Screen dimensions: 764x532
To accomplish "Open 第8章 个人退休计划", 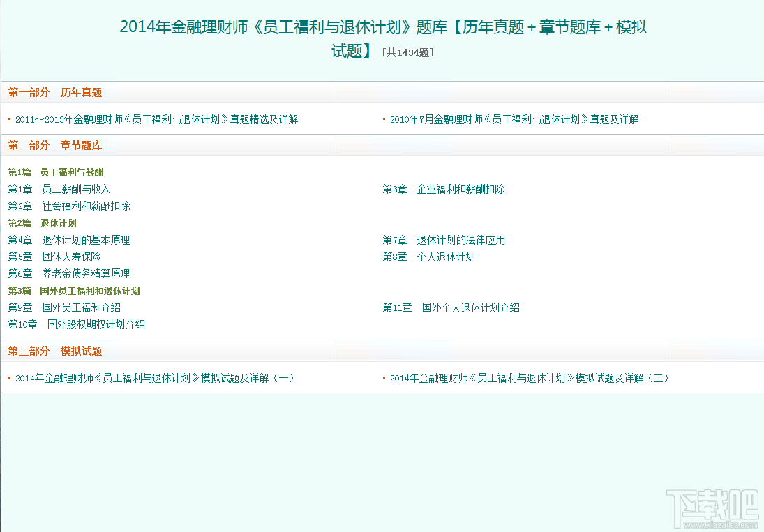I will [429, 257].
